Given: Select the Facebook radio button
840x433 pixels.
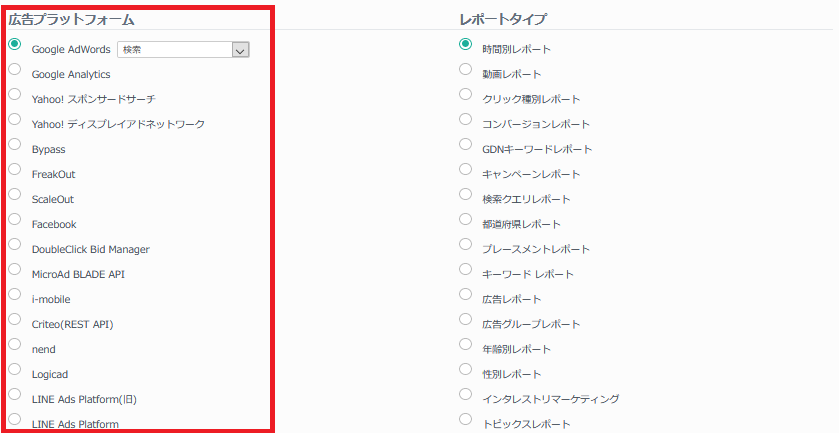Looking at the screenshot, I should click(15, 219).
